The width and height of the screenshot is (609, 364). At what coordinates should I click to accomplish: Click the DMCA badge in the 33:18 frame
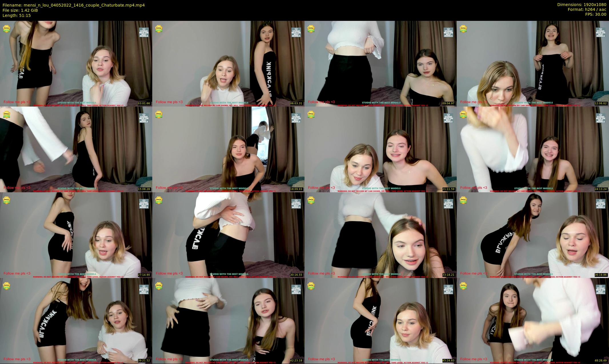[x=311, y=200]
